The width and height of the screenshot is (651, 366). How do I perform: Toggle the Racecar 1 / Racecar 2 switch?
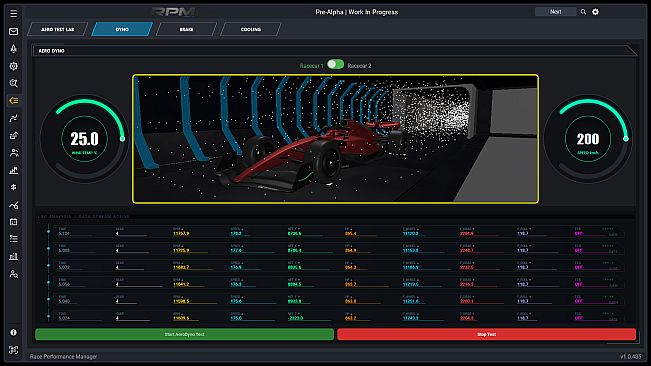pyautogui.click(x=335, y=64)
